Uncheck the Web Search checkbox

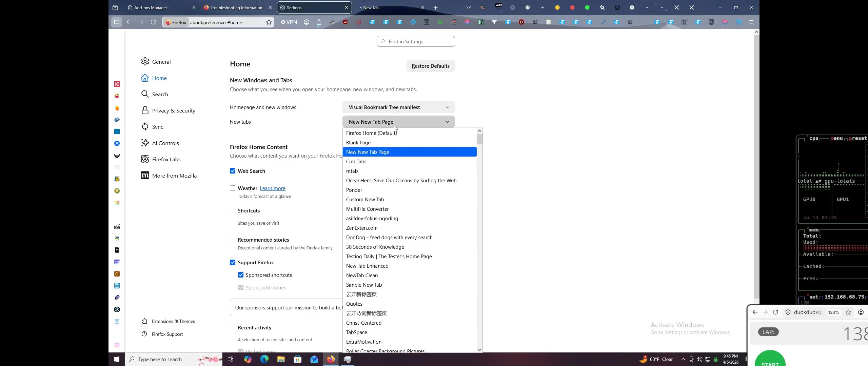(x=233, y=171)
